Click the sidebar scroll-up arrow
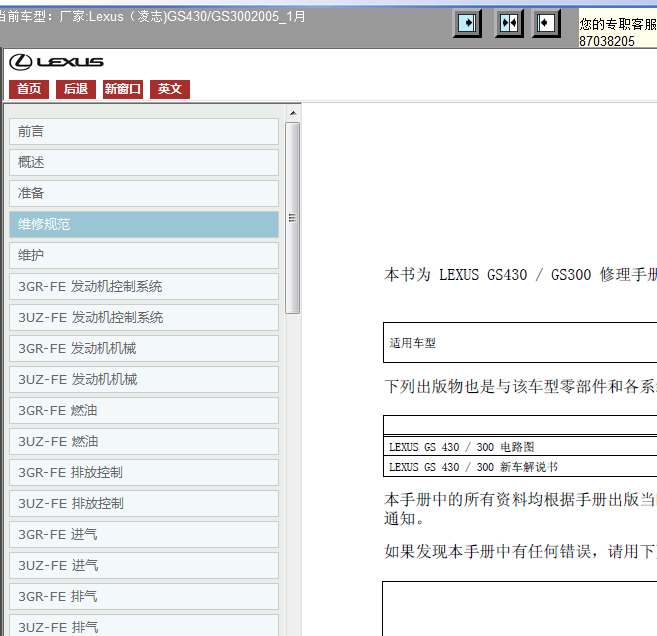 293,113
